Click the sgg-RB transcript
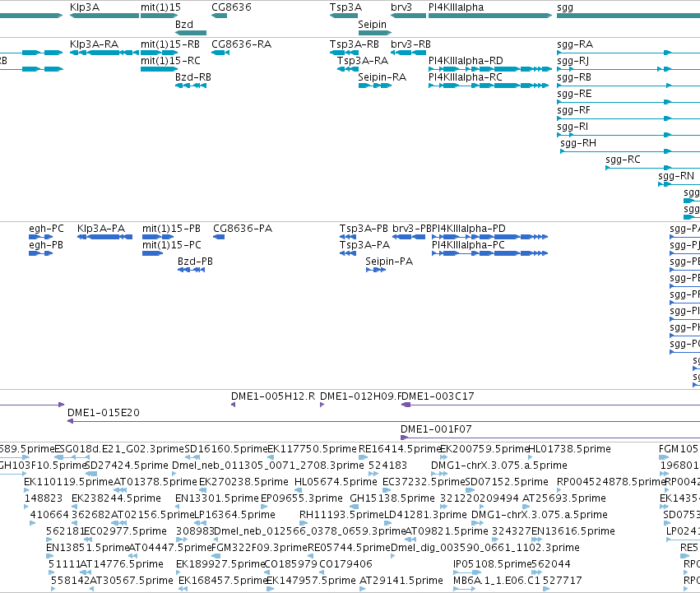This screenshot has height=593, width=700. click(x=628, y=86)
